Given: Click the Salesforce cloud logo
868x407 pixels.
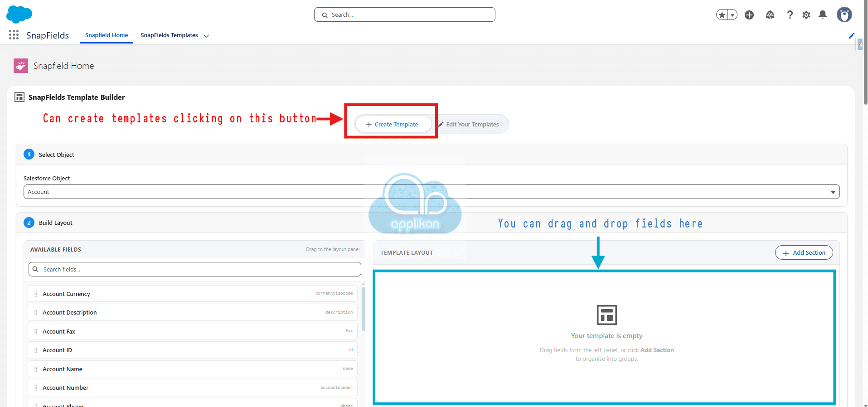Looking at the screenshot, I should (19, 15).
